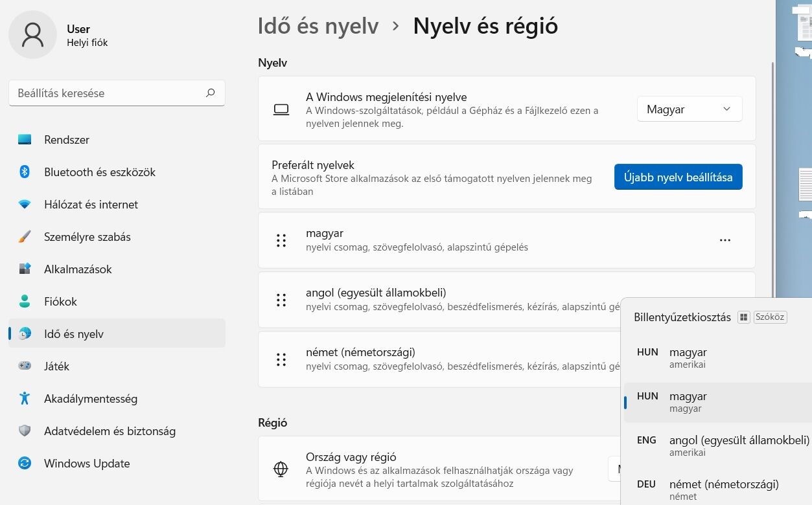Click the search magnifier icon
Screen dimensions: 812x505
[x=210, y=93]
